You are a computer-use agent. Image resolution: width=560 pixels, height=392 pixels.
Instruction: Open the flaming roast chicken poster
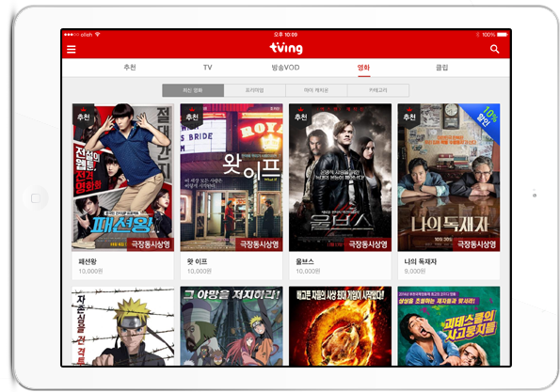point(340,326)
